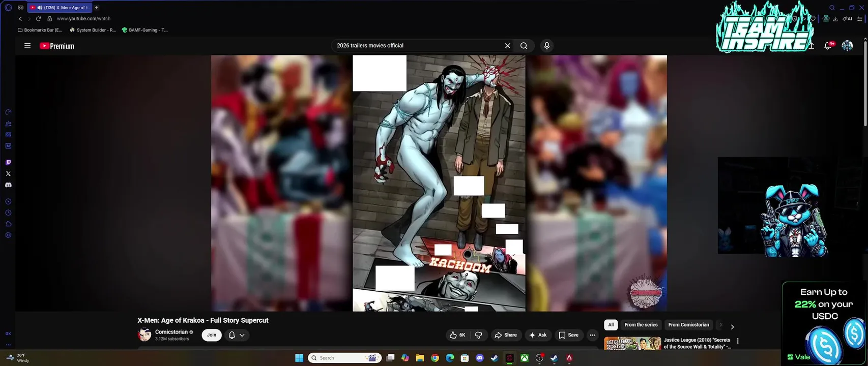Launch Google Chrome from the taskbar

(435, 358)
